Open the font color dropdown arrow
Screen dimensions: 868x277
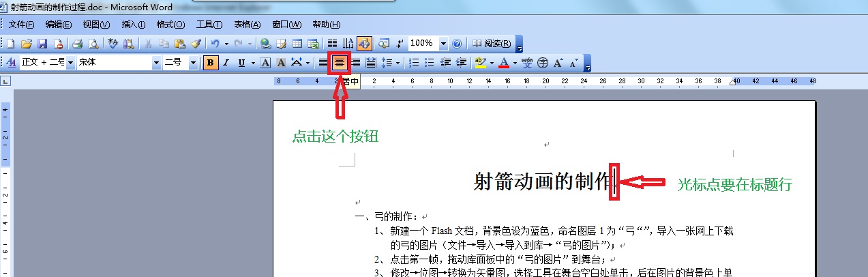pyautogui.click(x=515, y=63)
